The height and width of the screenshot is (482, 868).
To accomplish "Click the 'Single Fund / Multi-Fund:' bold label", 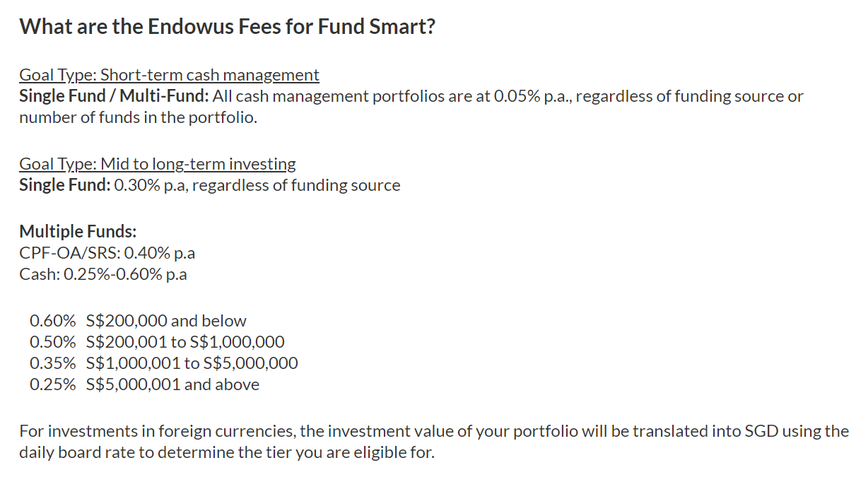I will coord(114,96).
